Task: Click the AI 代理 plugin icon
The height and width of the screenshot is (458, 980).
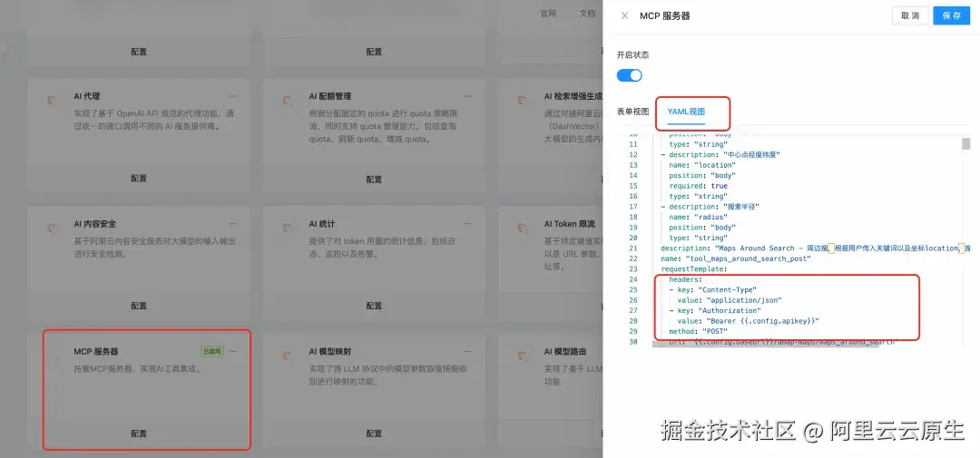Action: (x=54, y=100)
